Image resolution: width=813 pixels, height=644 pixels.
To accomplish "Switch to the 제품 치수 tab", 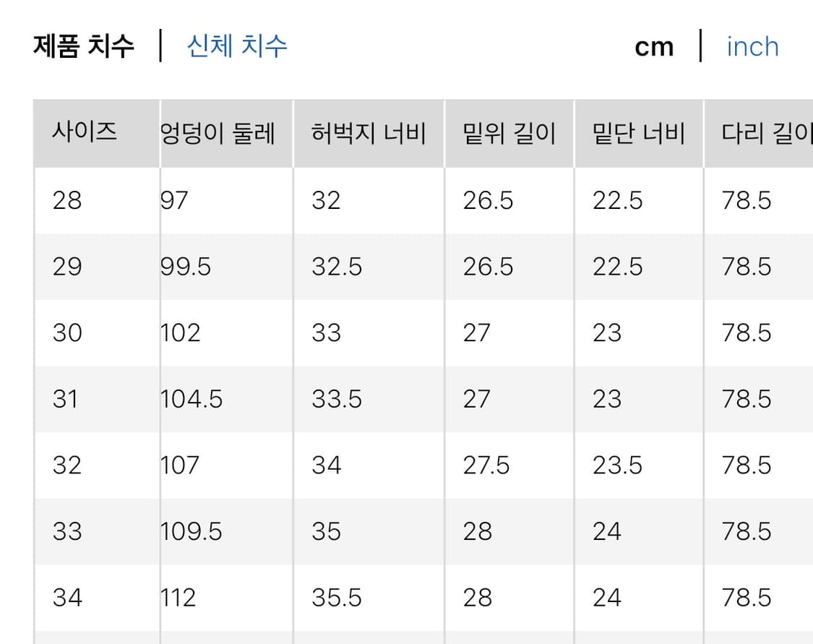I will coord(83,46).
